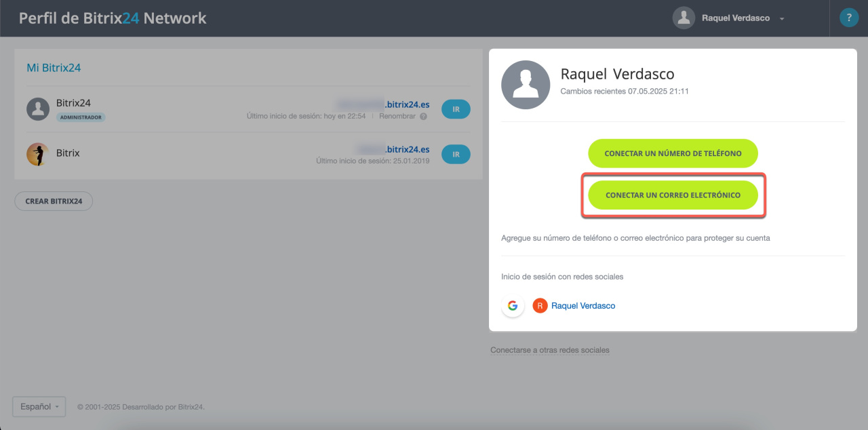Screen dimensions: 868x430
Task: Click Último inicio de sesión: 25.01.2019 text
Action: pyautogui.click(x=373, y=161)
